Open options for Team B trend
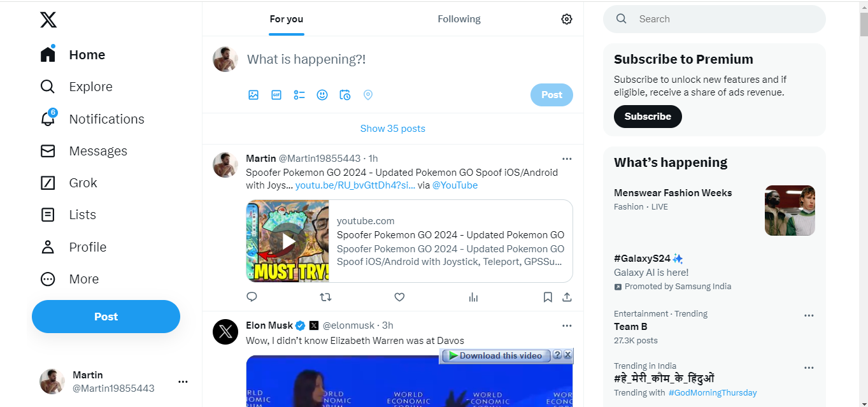 click(809, 315)
